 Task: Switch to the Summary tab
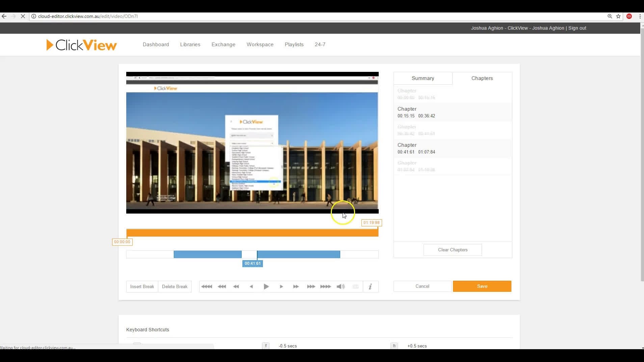click(x=423, y=78)
